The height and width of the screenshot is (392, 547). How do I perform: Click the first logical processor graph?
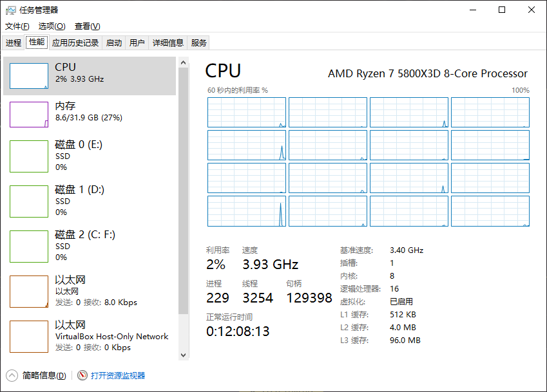pyautogui.click(x=247, y=112)
